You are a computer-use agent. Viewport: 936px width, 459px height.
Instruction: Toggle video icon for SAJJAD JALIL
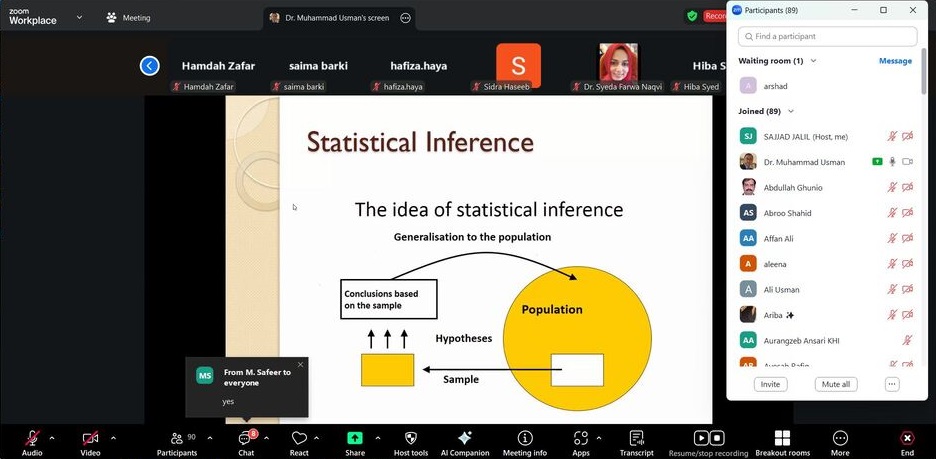(x=907, y=137)
